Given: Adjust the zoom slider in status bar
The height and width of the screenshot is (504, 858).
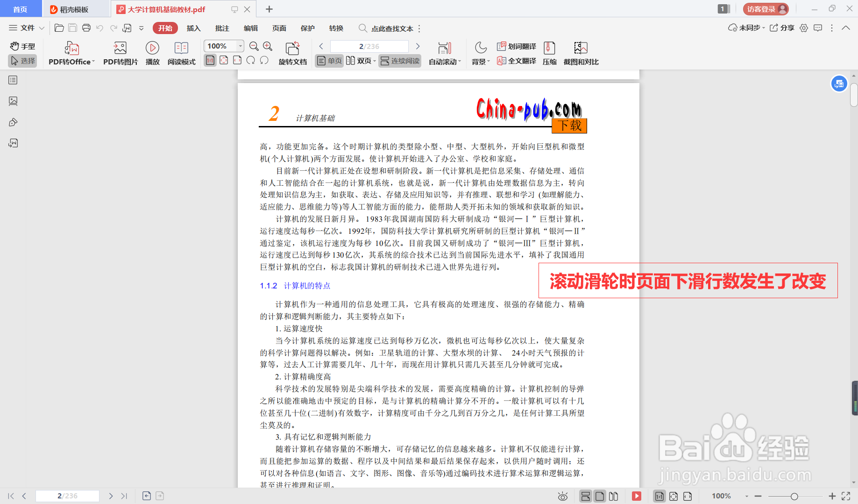Looking at the screenshot, I should [794, 496].
